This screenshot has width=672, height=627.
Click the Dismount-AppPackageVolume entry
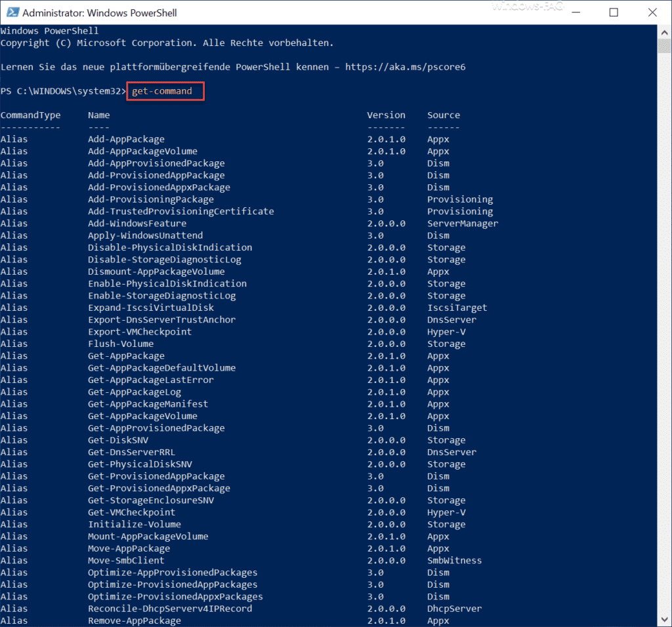coord(156,272)
